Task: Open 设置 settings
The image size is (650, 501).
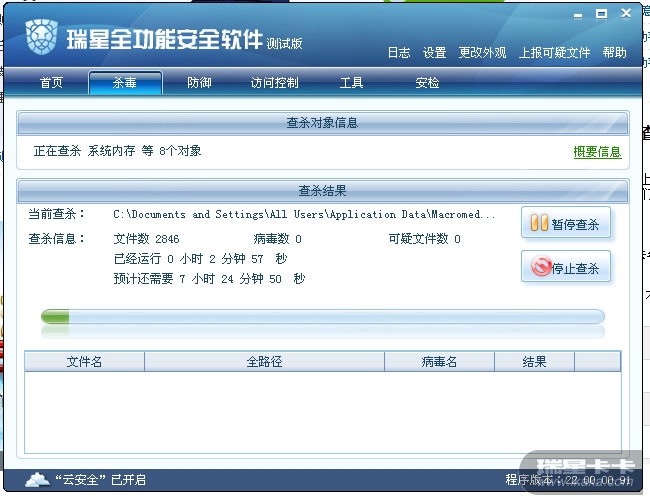Action: [434, 53]
